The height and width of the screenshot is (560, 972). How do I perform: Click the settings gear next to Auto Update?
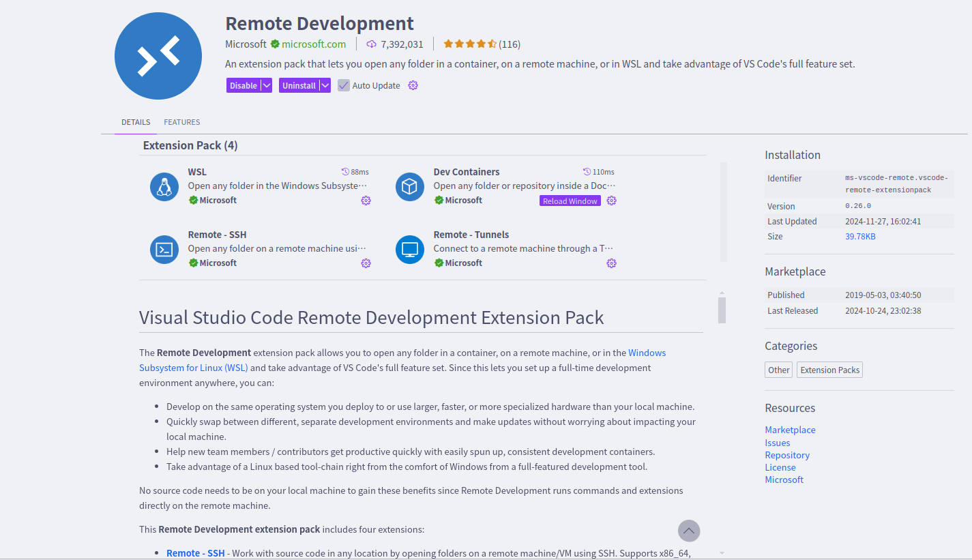tap(413, 85)
